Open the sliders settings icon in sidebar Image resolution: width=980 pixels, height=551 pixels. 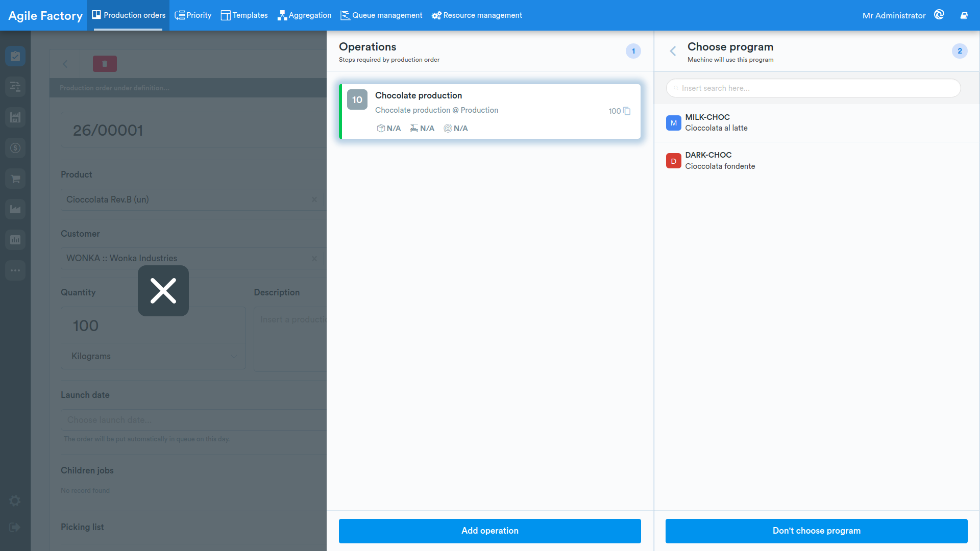pyautogui.click(x=15, y=87)
